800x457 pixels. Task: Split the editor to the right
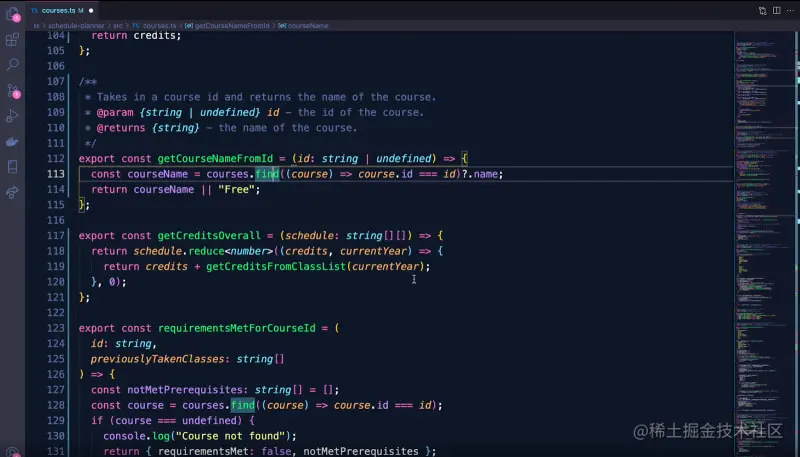pos(777,10)
